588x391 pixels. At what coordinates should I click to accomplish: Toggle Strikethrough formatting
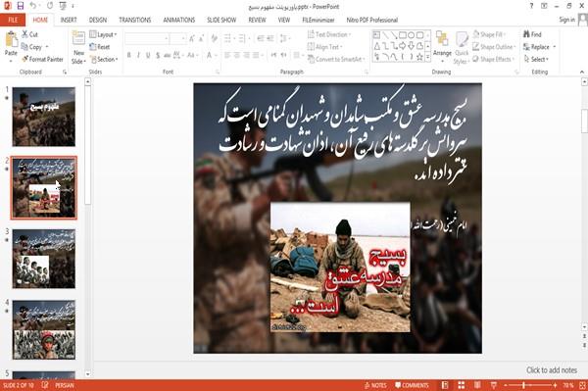click(x=167, y=56)
